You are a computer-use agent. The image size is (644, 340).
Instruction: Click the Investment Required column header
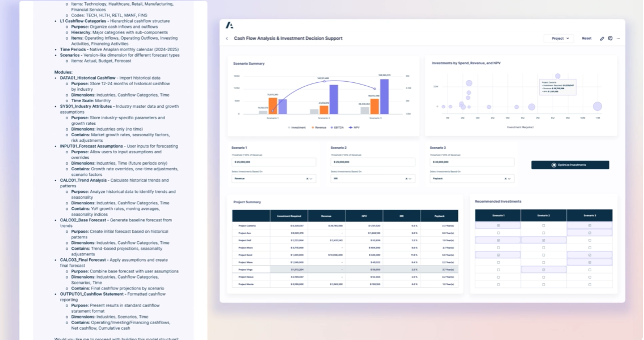289,216
